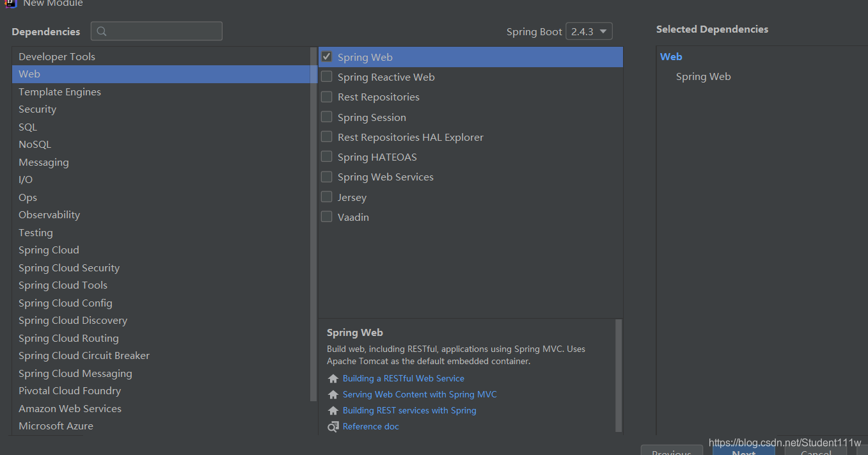
Task: Select Amazon Web Services category
Action: click(161, 408)
